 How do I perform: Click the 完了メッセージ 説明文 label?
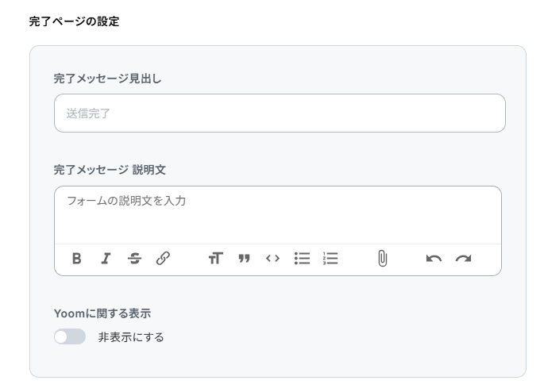[110, 170]
